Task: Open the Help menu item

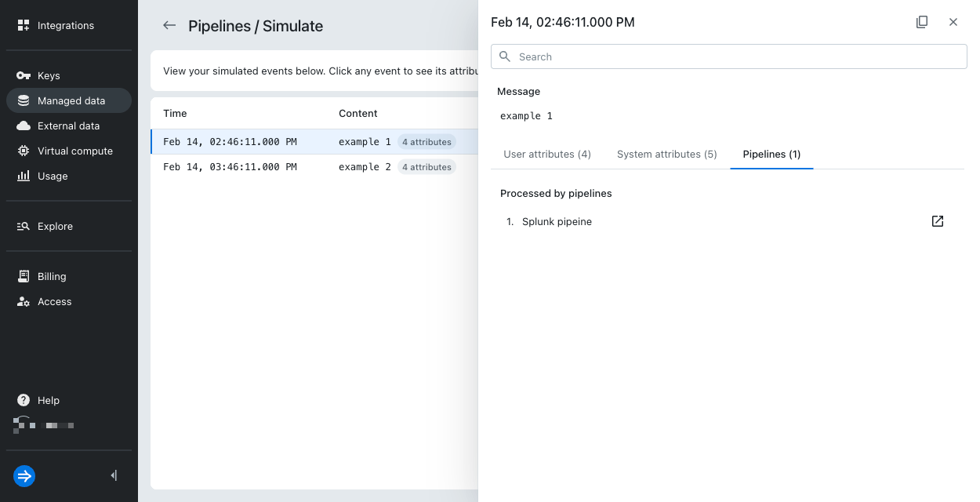Action: [69, 400]
